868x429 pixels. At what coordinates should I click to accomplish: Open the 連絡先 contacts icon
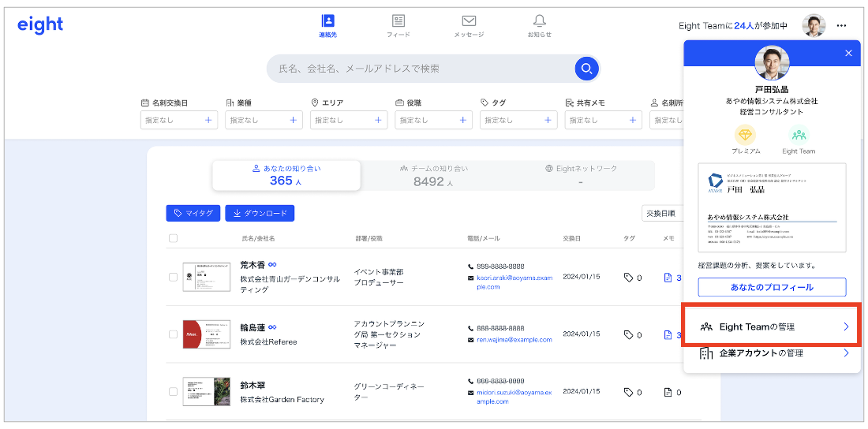[327, 22]
